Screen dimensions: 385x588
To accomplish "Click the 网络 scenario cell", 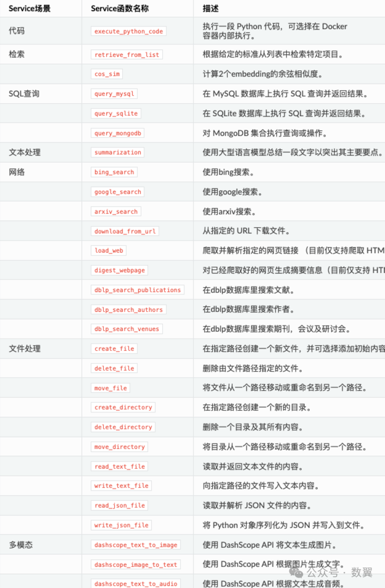I will [x=17, y=172].
